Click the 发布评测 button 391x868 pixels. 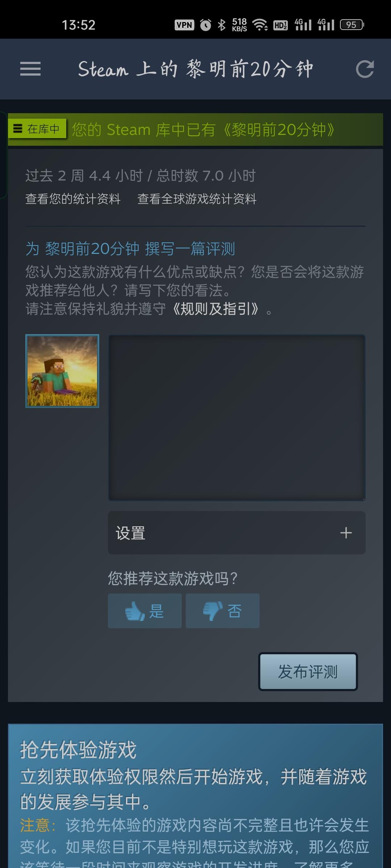tap(308, 672)
